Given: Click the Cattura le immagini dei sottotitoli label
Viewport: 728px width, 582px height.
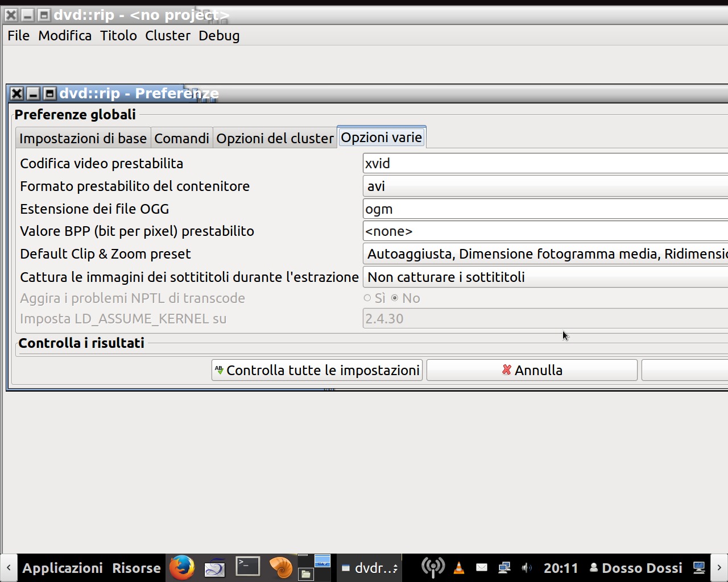Looking at the screenshot, I should [x=189, y=277].
